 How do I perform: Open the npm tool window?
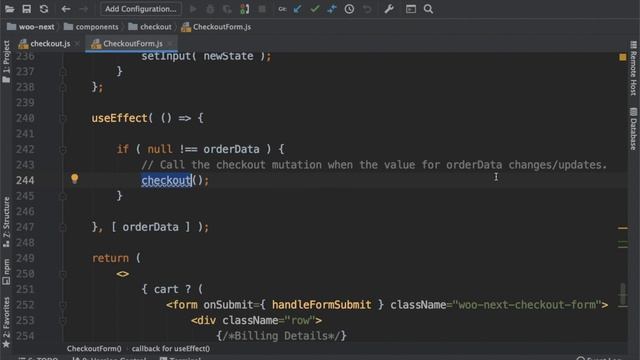(x=6, y=271)
